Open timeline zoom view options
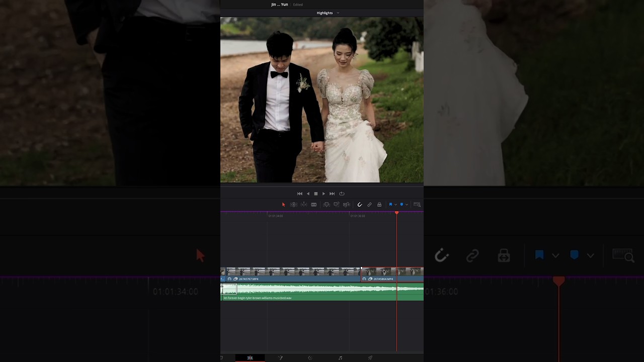This screenshot has width=644, height=362. click(417, 205)
